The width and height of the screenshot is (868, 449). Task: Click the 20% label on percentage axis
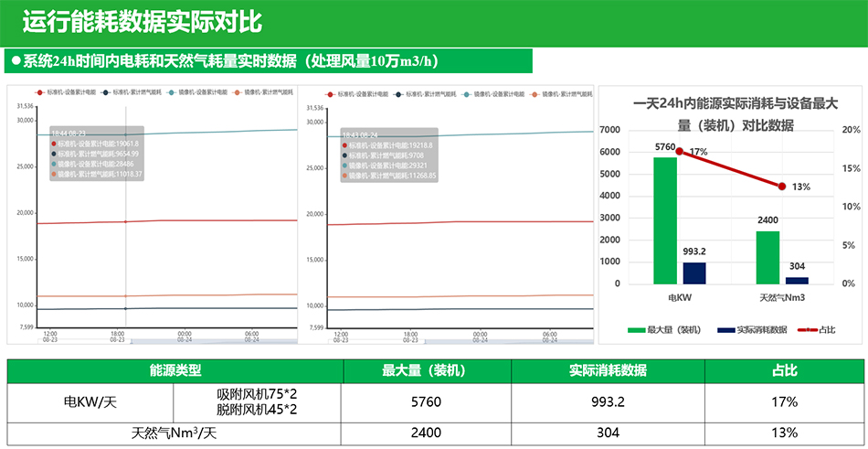coord(851,130)
